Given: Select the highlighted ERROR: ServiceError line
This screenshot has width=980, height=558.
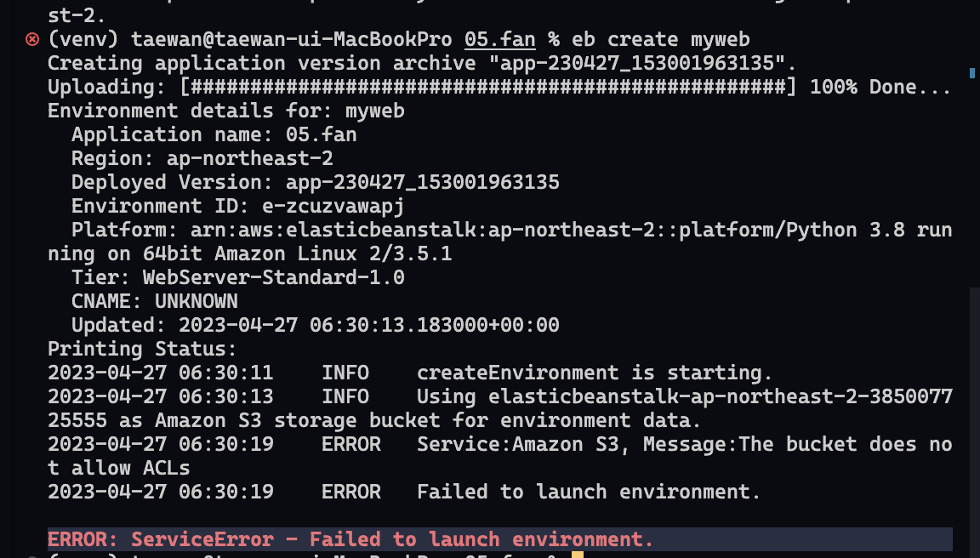Looking at the screenshot, I should click(500, 539).
